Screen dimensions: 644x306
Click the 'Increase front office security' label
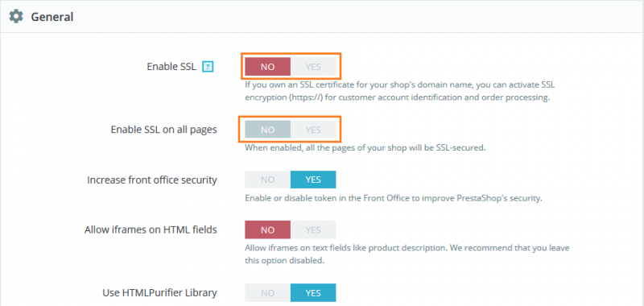[152, 180]
